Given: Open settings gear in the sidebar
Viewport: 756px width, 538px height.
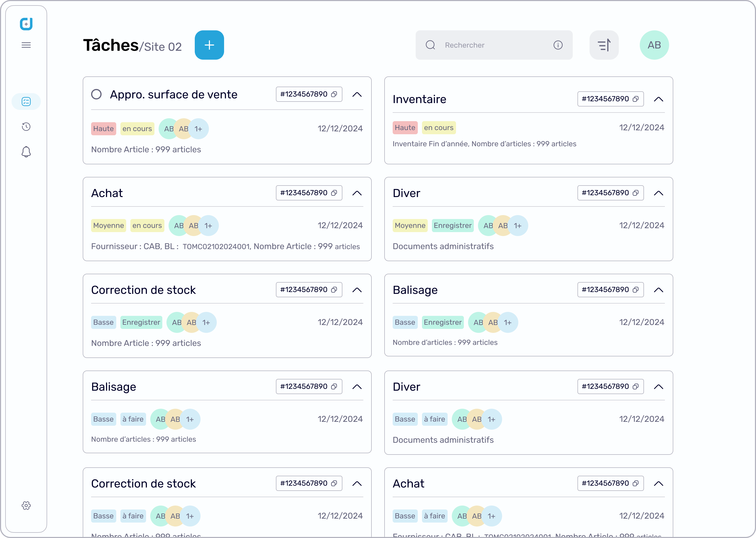Looking at the screenshot, I should (26, 506).
